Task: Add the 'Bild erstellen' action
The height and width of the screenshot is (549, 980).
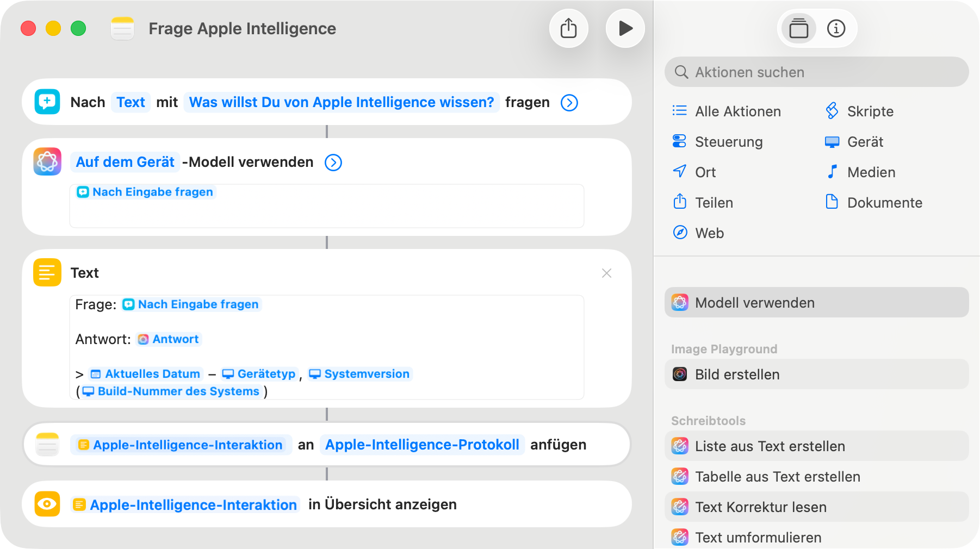Action: [x=817, y=374]
